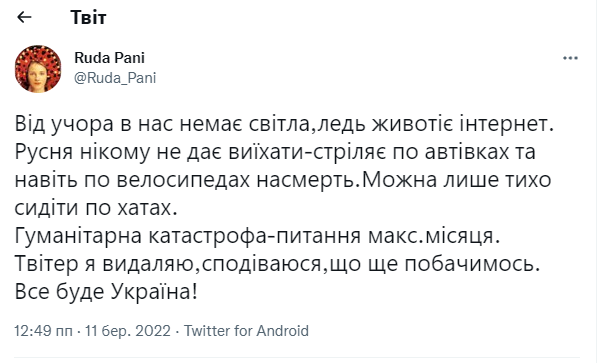Click the date 11 бер. 2022
This screenshot has width=598, height=363.
127,331
